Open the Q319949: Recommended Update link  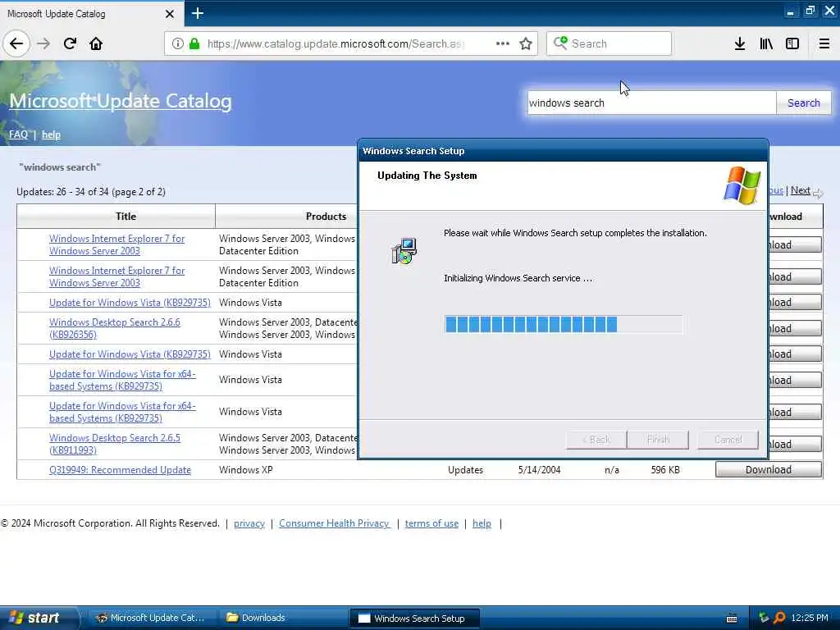point(120,469)
